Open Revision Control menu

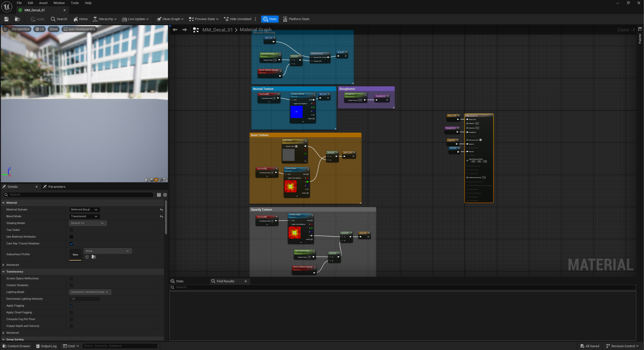coord(622,346)
